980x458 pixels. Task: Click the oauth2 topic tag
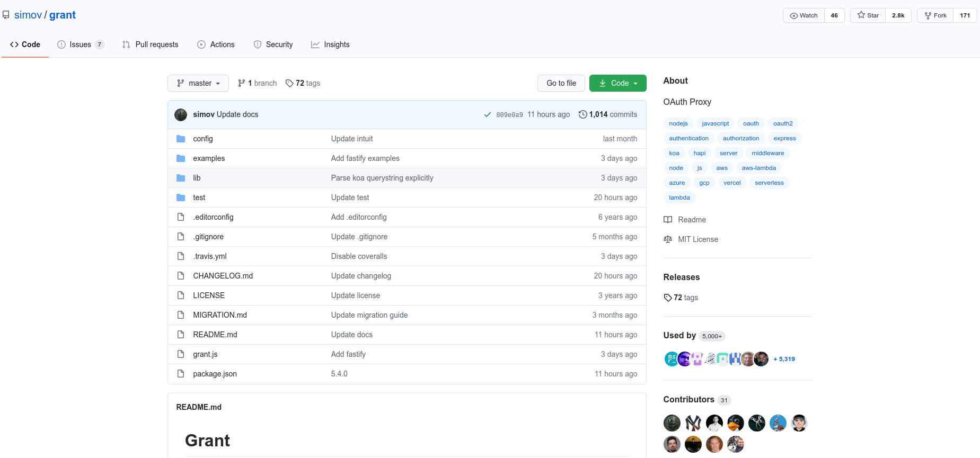pos(783,123)
